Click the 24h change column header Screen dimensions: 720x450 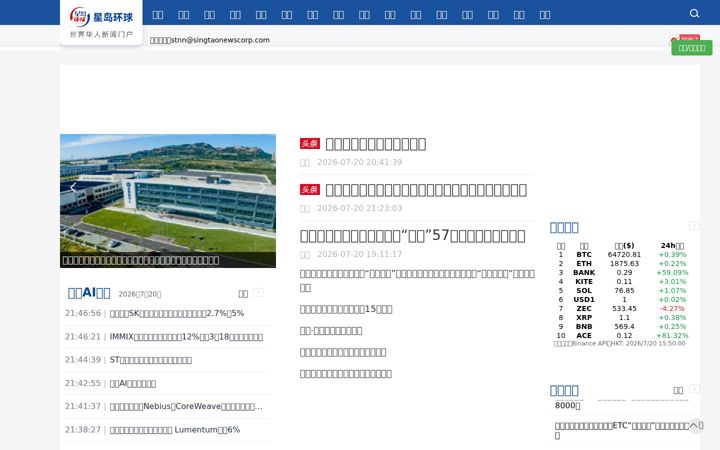tap(672, 246)
